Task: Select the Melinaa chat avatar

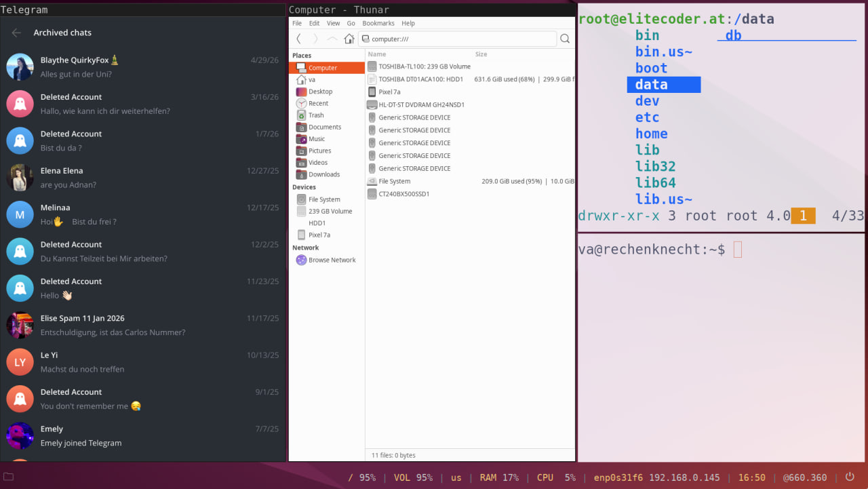Action: (20, 214)
